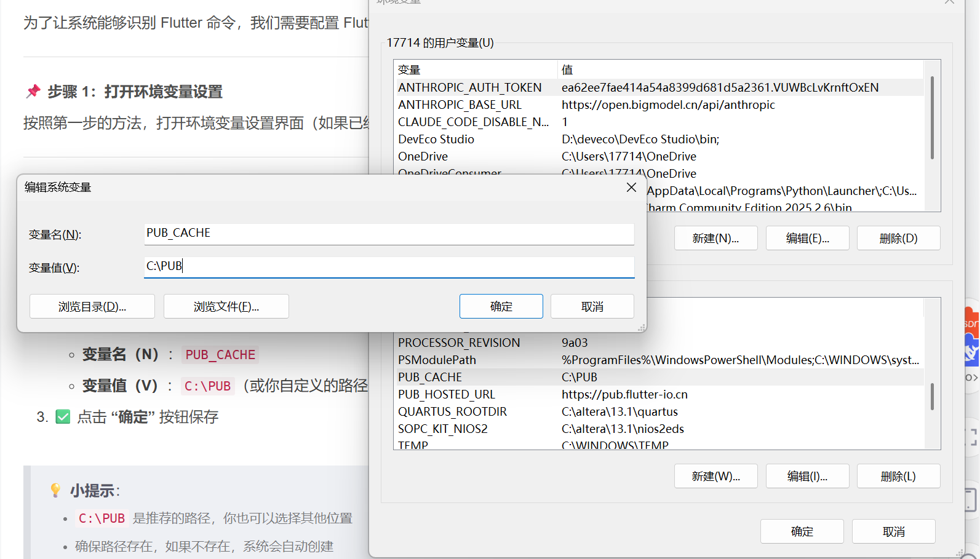Viewport: 980px width, 559px height.
Task: Click 编辑(I)... for system variables
Action: click(807, 476)
